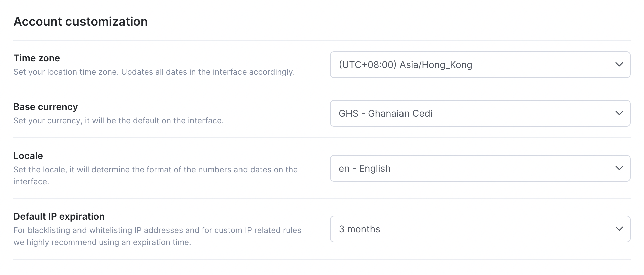The image size is (644, 275).
Task: Click the time zone description about updating dates
Action: (x=154, y=72)
